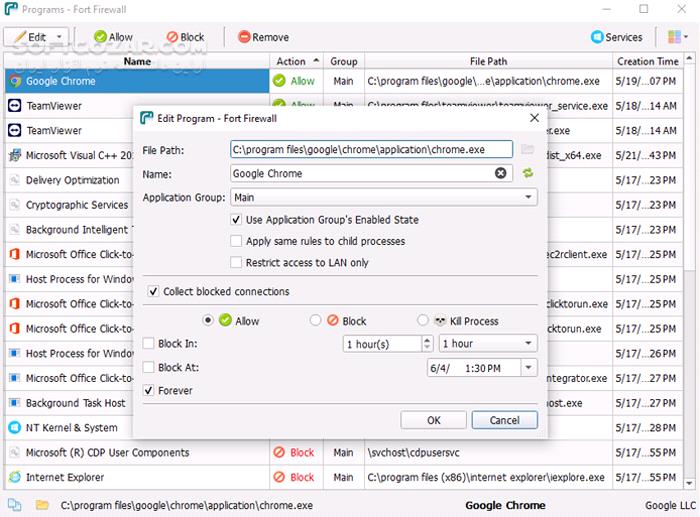Select the Allow radio button
Image resolution: width=700 pixels, height=517 pixels.
(208, 321)
